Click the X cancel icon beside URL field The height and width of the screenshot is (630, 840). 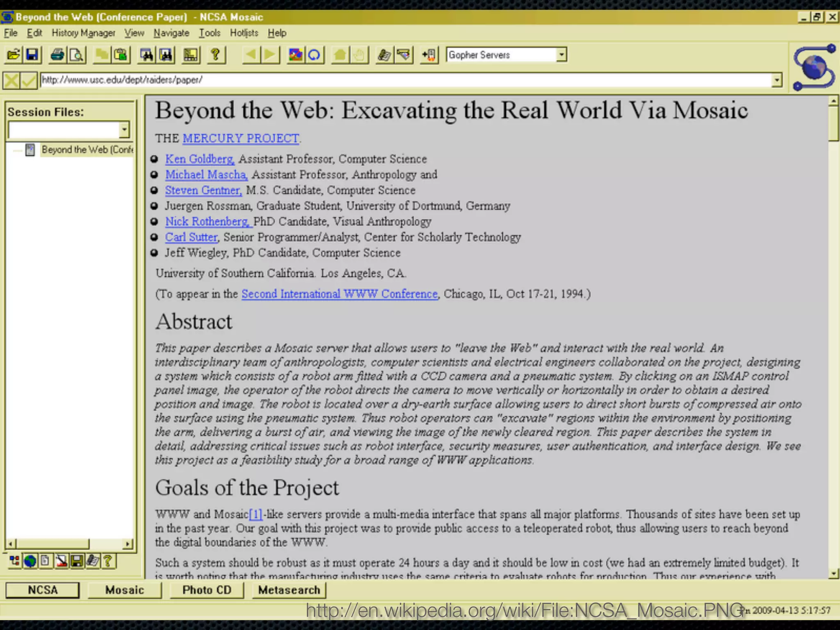(11, 80)
